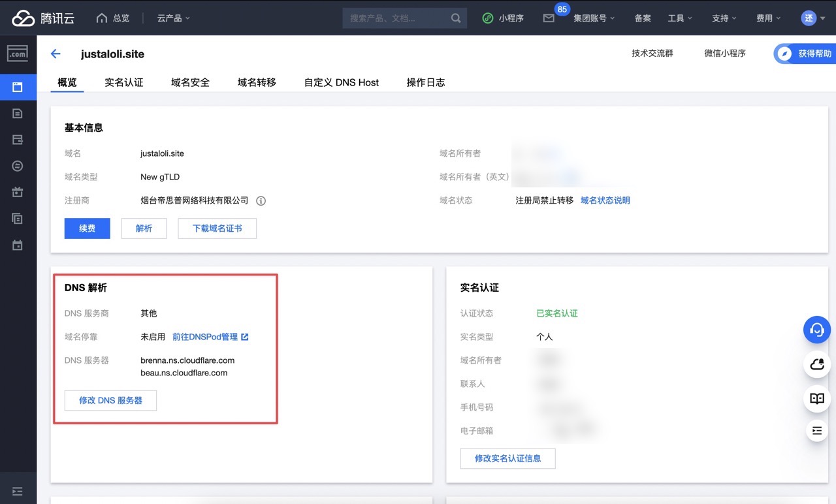Click the New gTLD domain type value
Viewport: 836px width, 504px height.
click(160, 177)
